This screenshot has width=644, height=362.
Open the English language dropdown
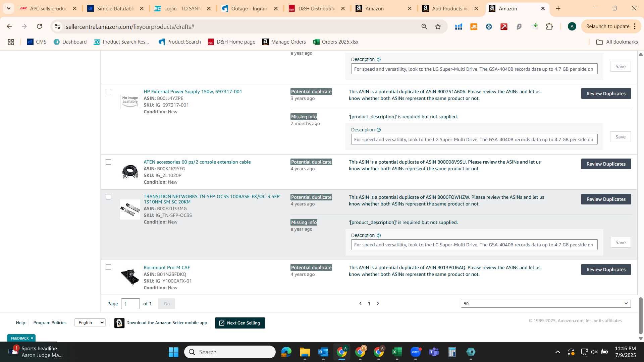click(x=90, y=322)
